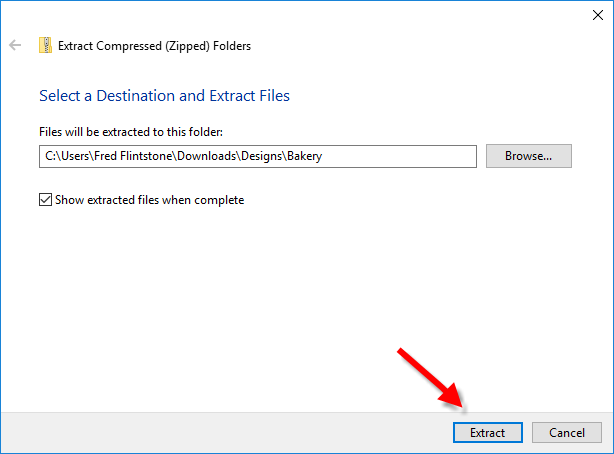Uncheck the Show extracted files checkbox
Image resolution: width=614 pixels, height=454 pixels.
click(45, 200)
